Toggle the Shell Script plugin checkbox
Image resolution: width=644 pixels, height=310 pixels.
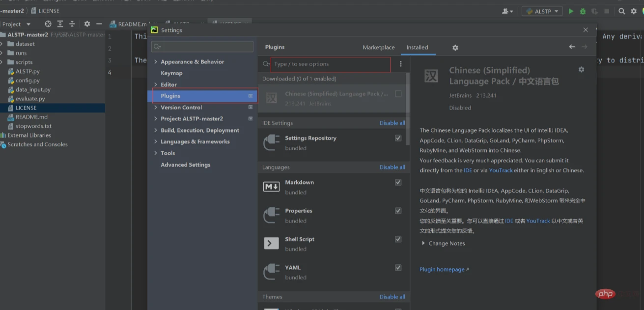click(x=398, y=239)
